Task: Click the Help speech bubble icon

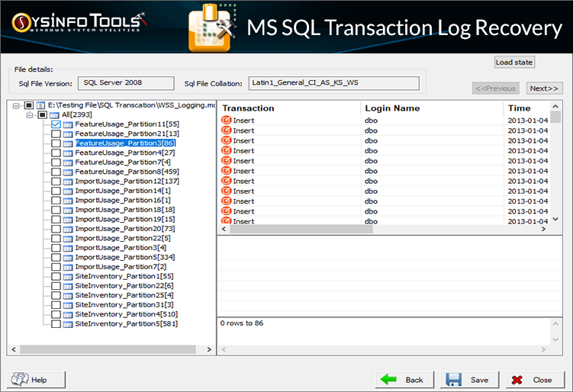Action: (x=19, y=379)
